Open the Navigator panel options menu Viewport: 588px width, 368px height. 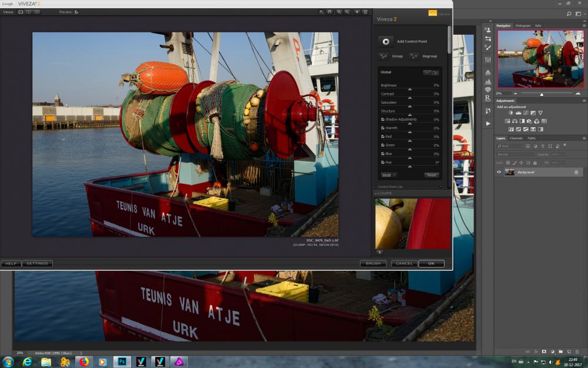(x=584, y=25)
